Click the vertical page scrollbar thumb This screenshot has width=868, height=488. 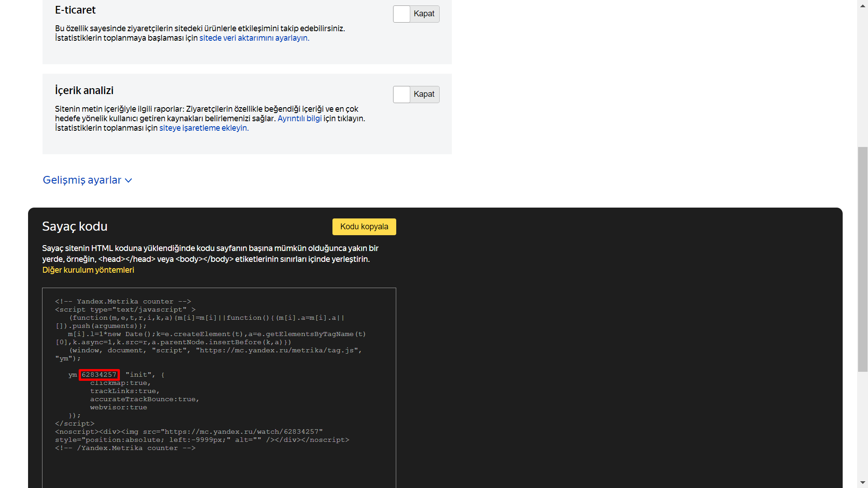[x=863, y=259]
